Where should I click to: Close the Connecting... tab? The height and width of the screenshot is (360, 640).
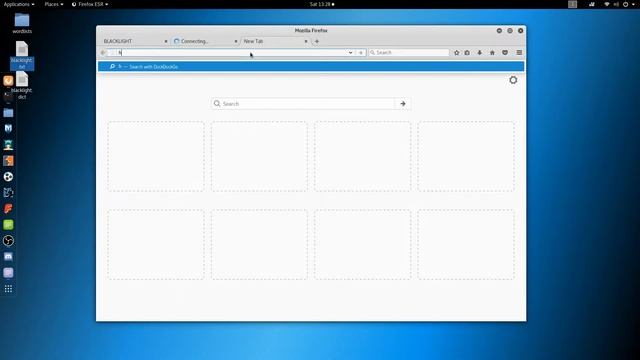click(236, 41)
